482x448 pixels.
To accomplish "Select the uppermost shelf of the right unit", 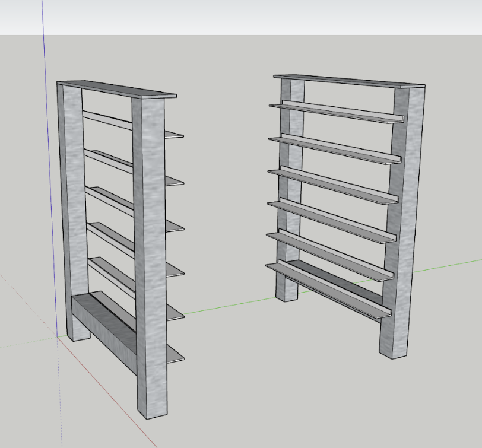I will 338,112.
